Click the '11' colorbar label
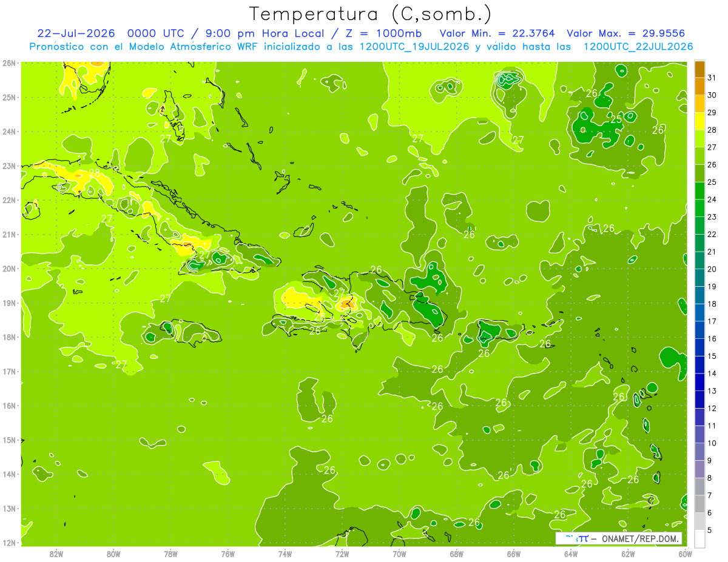 click(x=712, y=426)
